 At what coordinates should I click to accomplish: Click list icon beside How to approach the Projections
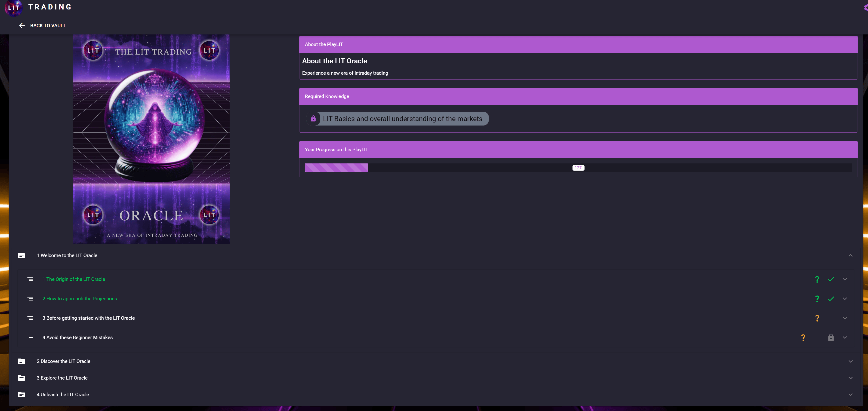point(30,299)
